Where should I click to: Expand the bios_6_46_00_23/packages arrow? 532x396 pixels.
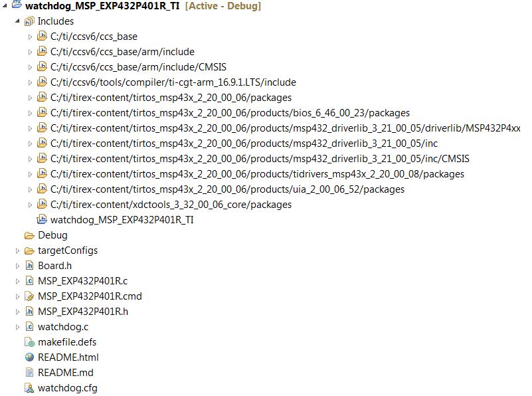tap(30, 113)
